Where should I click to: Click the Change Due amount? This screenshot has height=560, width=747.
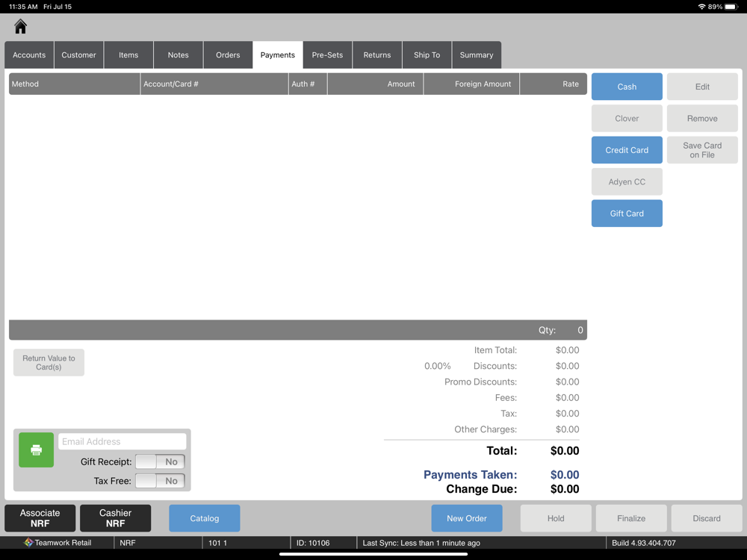(565, 489)
